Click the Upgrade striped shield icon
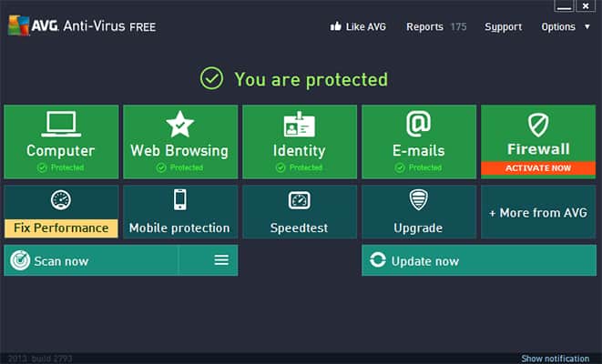The width and height of the screenshot is (602, 364). tap(418, 200)
